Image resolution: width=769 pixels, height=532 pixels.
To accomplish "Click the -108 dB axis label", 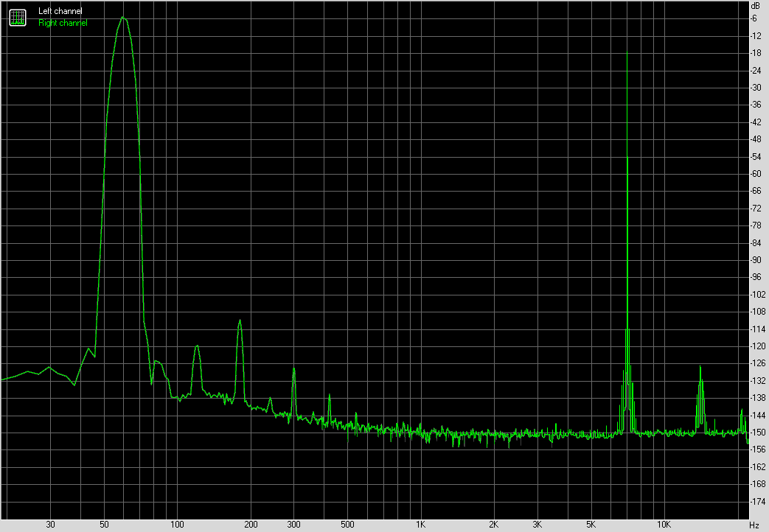I will [x=758, y=312].
